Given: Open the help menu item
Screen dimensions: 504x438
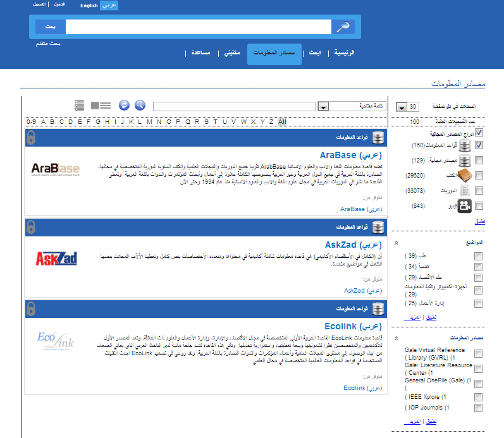Looking at the screenshot, I should point(201,52).
